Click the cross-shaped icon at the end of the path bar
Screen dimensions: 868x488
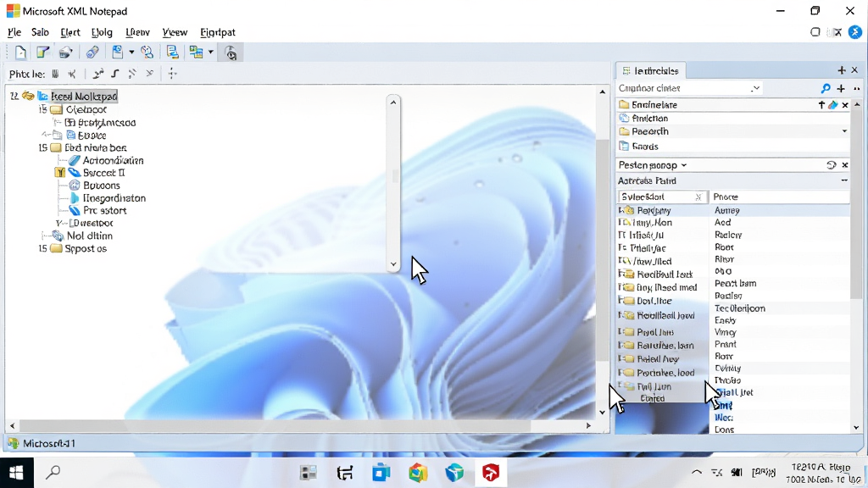(172, 74)
